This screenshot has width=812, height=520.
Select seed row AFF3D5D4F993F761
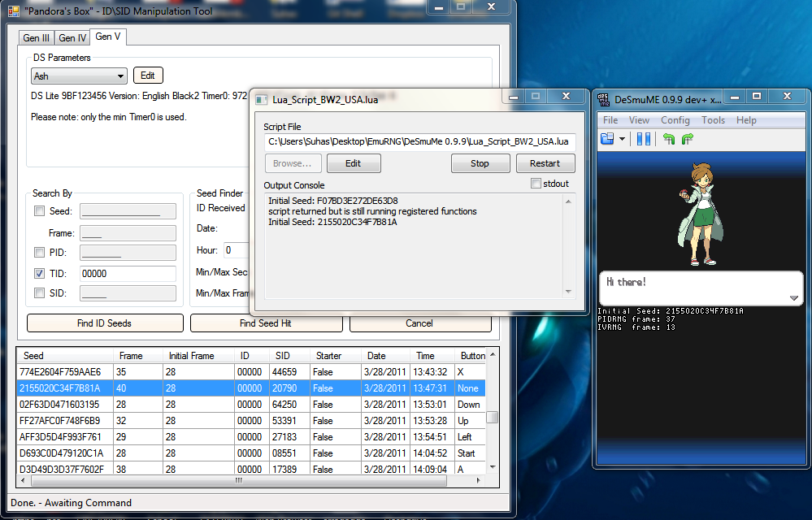click(251, 437)
